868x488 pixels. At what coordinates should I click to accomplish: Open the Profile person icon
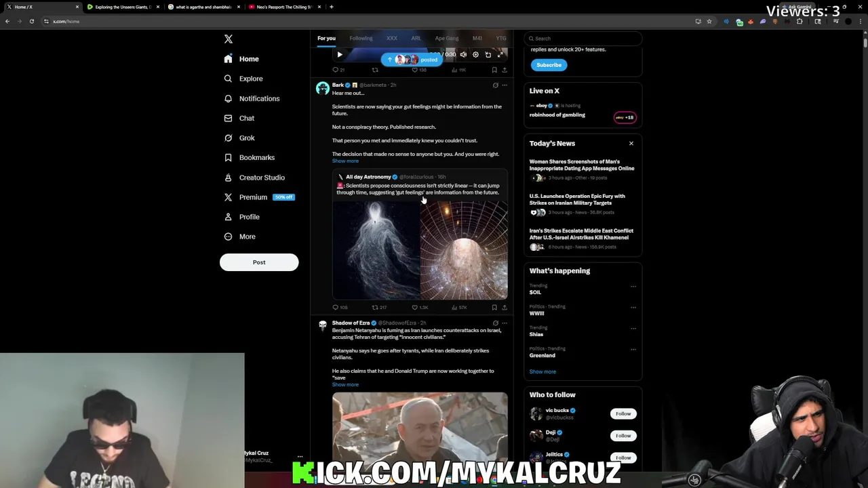click(x=229, y=217)
